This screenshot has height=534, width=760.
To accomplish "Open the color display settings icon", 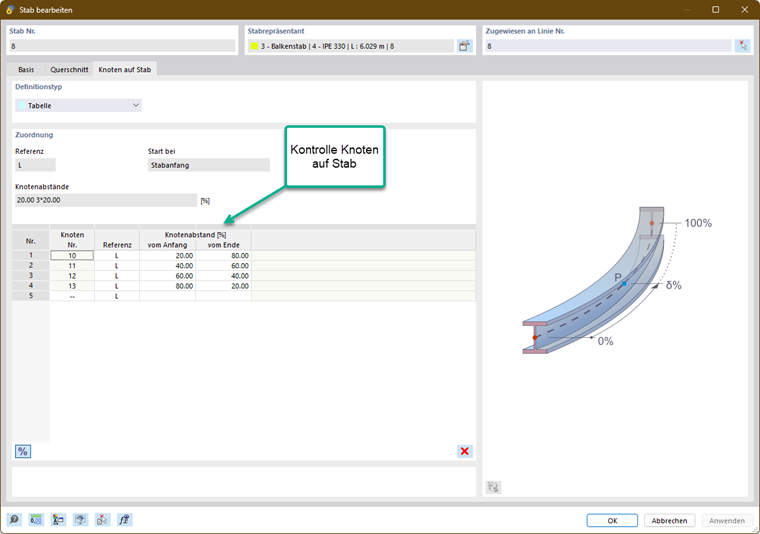I will click(58, 520).
